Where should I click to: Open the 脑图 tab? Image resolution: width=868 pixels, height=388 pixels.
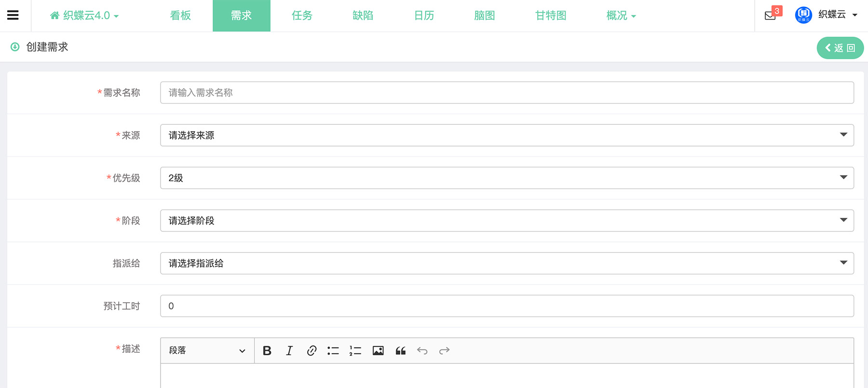tap(485, 15)
